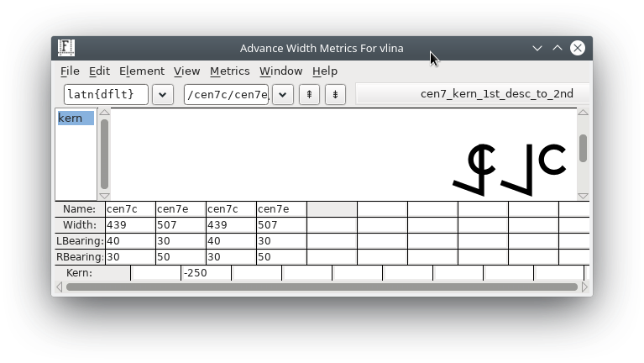Screen dimensions: 644x363
Task: Click the feature list scrollbar thumb
Action: 104,154
